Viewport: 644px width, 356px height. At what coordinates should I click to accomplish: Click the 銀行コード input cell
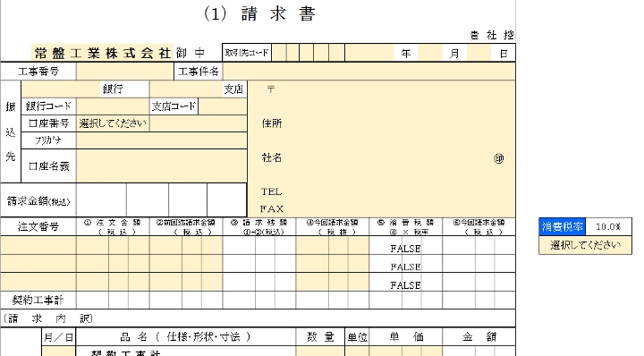pos(113,106)
